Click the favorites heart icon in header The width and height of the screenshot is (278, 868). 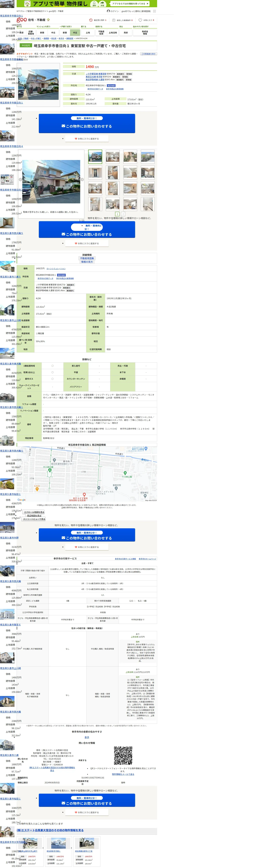point(140,20)
